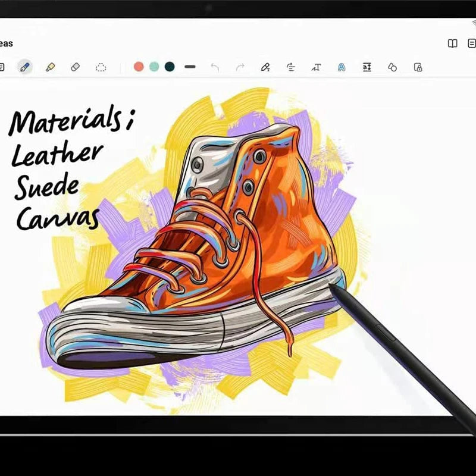Image resolution: width=476 pixels, height=476 pixels.
Task: Open the reading mode book icon
Action: point(452,43)
